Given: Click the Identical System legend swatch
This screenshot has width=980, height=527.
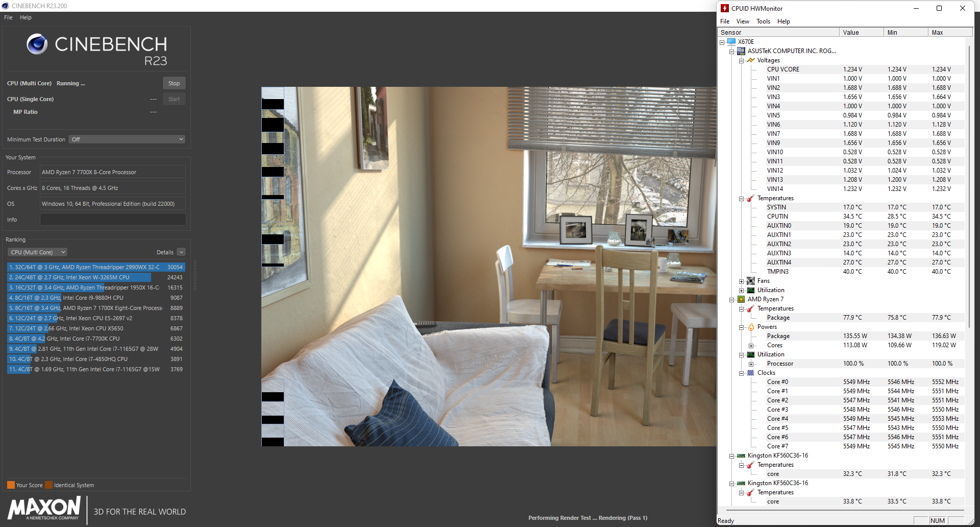Looking at the screenshot, I should click(x=48, y=485).
